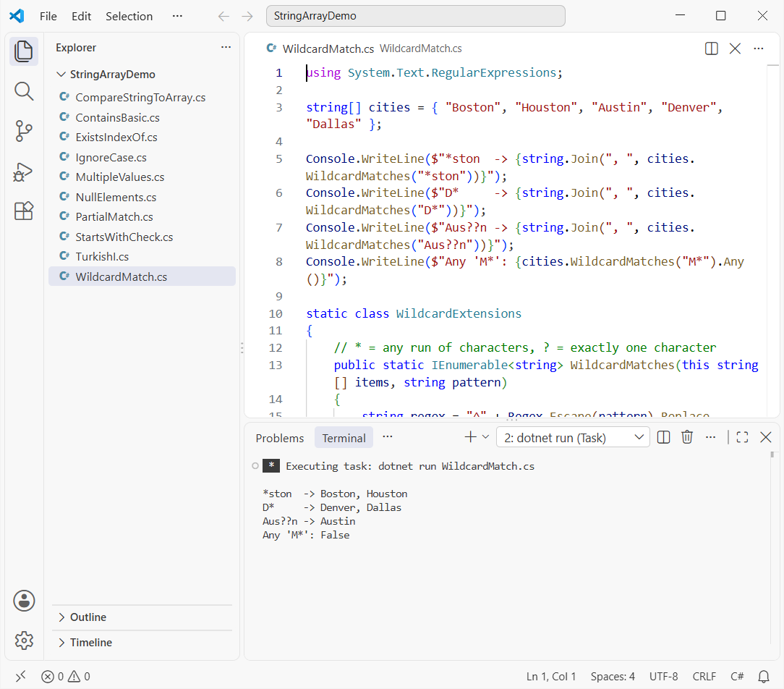Open terminal panel more actions ellipsis

710,437
